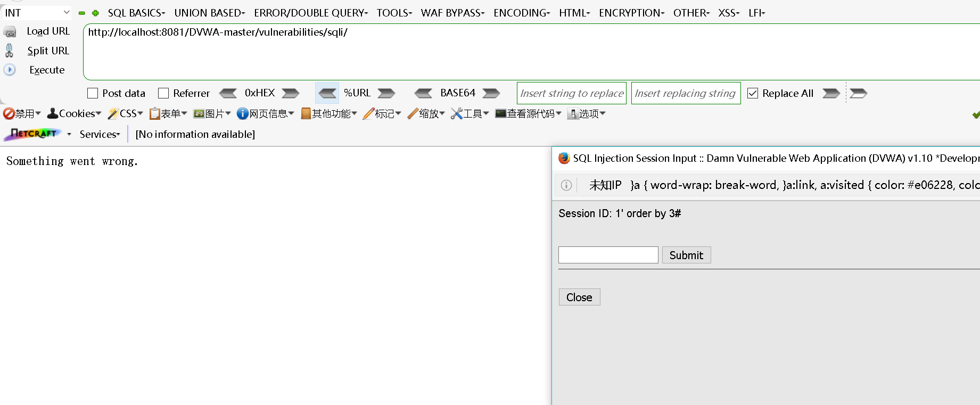Click the %URL decode left arrow
This screenshot has width=980, height=405.
tap(327, 93)
